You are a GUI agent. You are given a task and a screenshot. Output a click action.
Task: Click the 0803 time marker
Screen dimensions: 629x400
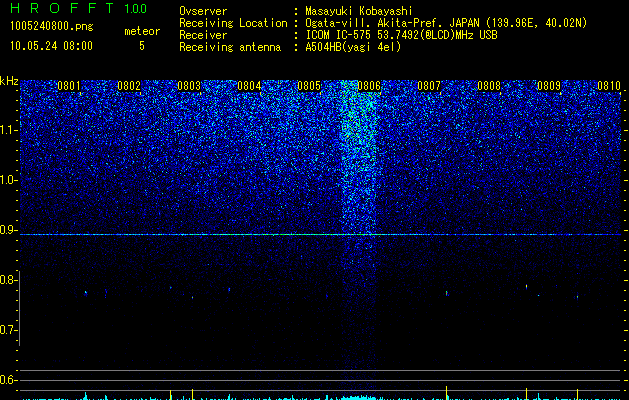[189, 86]
